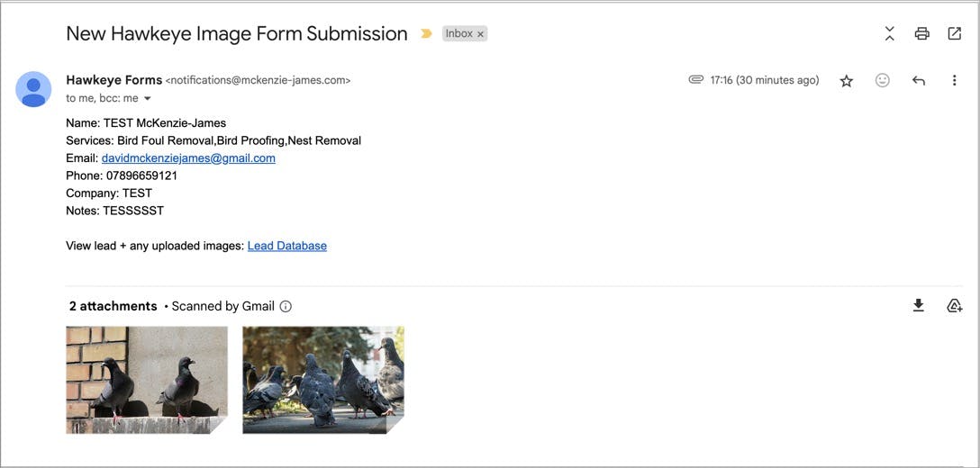Viewport: 980px width, 468px height.
Task: Click the Notes: TESSSSST line
Action: [114, 211]
